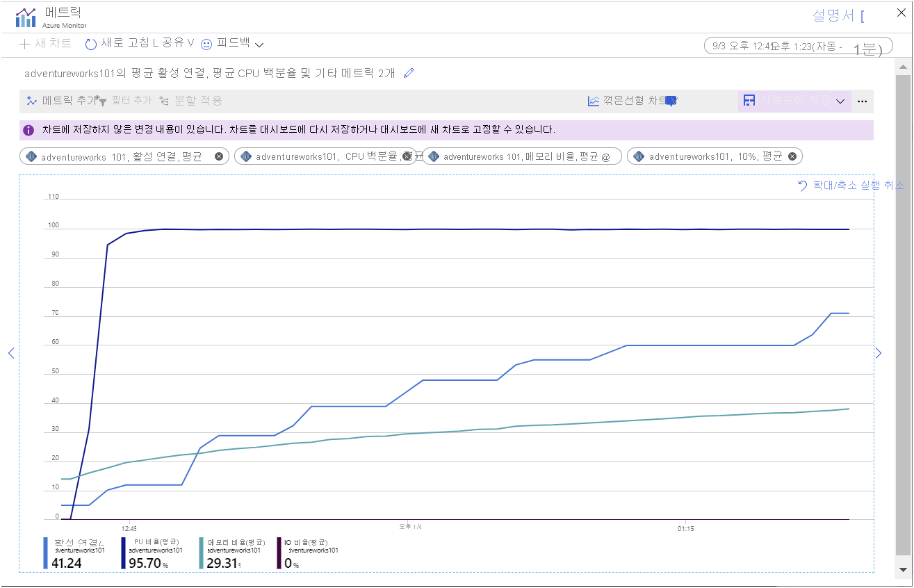Click 분할 적용 splitting button
Viewport: 914px width, 588px height.
point(190,101)
